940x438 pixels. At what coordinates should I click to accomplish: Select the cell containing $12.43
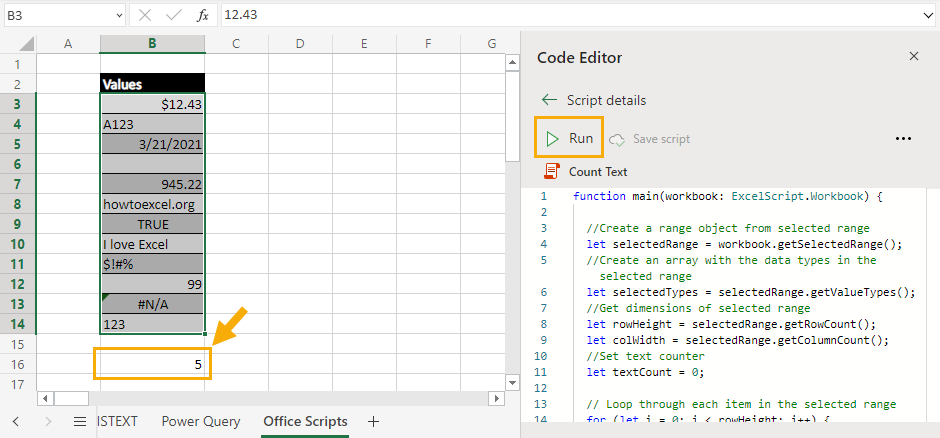[x=152, y=104]
